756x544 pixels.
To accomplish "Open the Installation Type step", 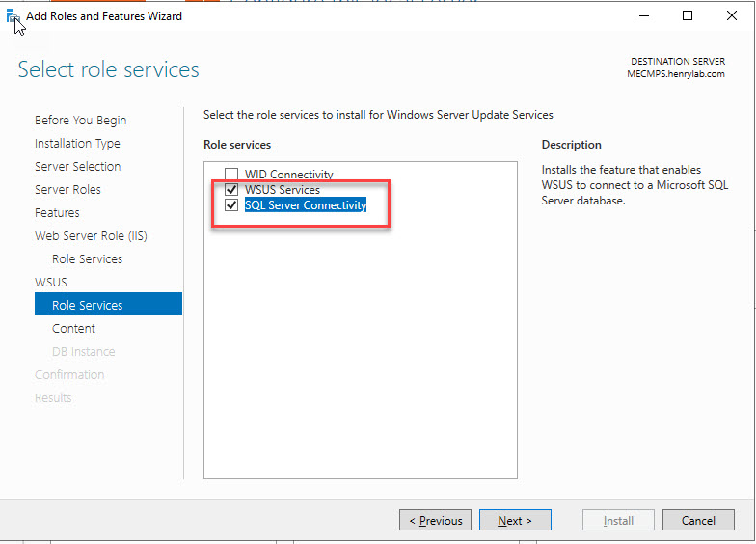I will coord(77,144).
